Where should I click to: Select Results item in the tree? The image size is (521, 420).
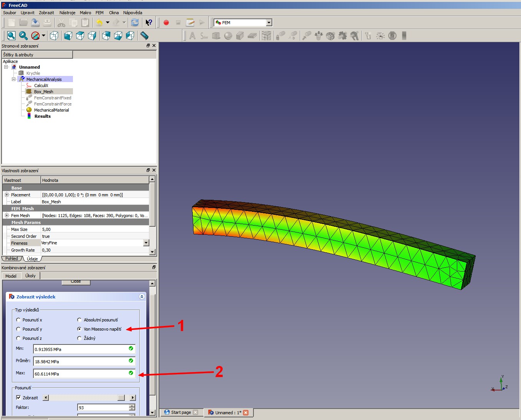tap(42, 116)
